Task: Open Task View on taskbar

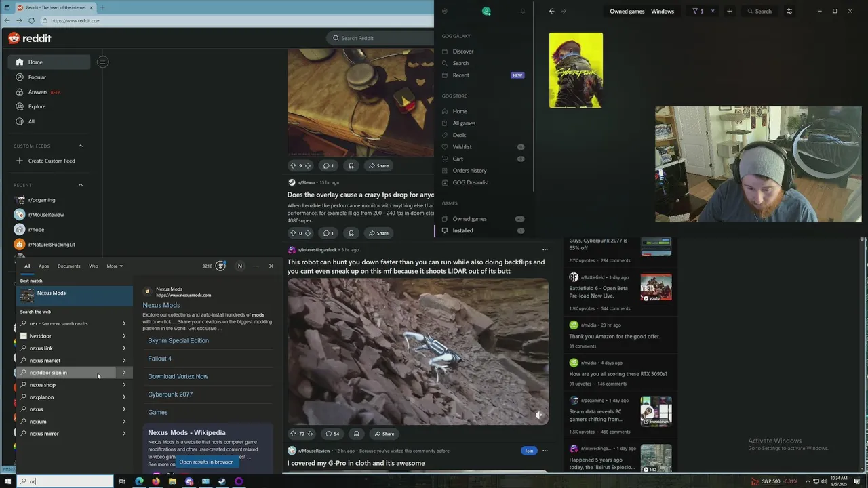Action: 122,481
